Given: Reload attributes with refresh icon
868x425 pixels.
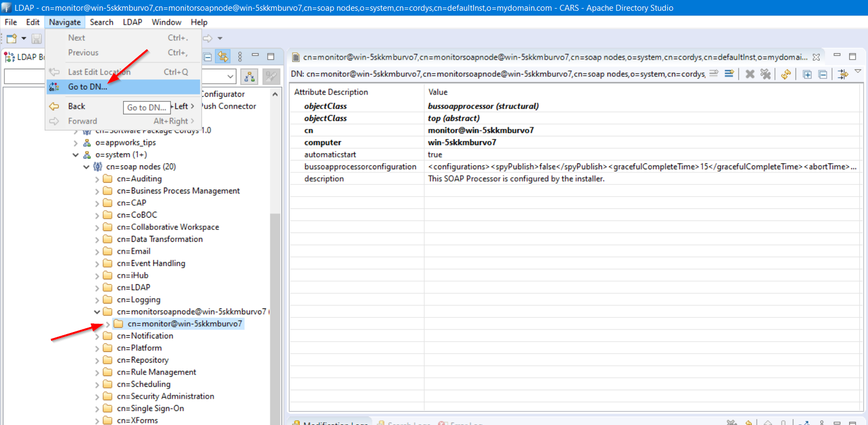Looking at the screenshot, I should [786, 74].
